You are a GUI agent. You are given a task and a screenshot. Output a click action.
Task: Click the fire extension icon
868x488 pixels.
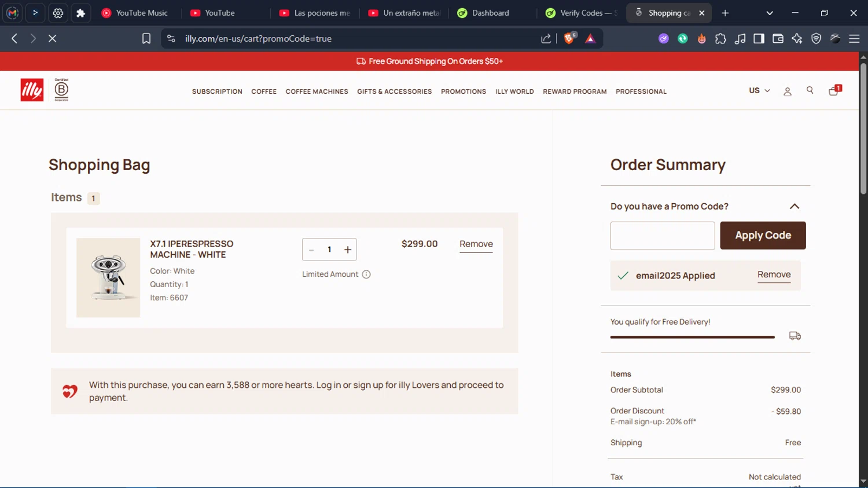pos(701,39)
